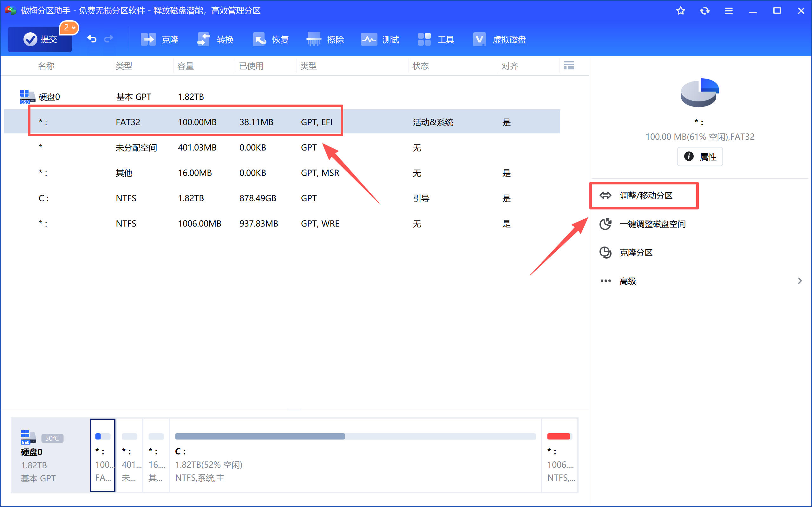Open the 克隆 (Clone) toolbar menu
This screenshot has height=507, width=812.
[x=159, y=40]
